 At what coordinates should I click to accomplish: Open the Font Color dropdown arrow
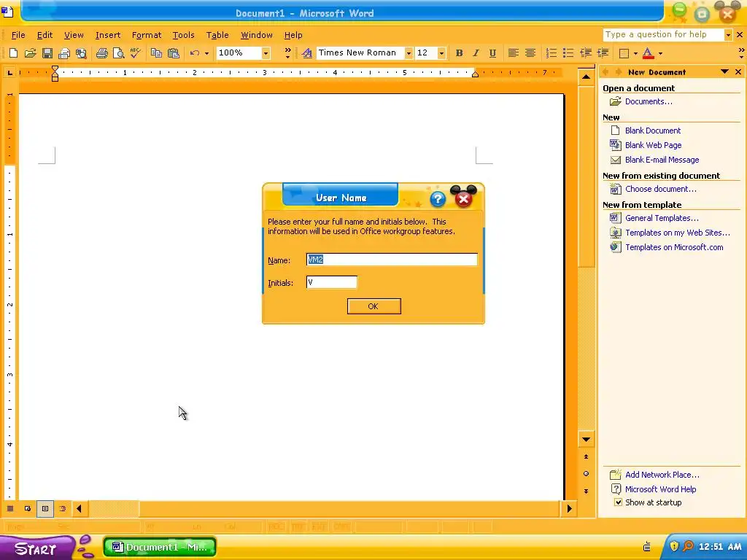(x=660, y=52)
